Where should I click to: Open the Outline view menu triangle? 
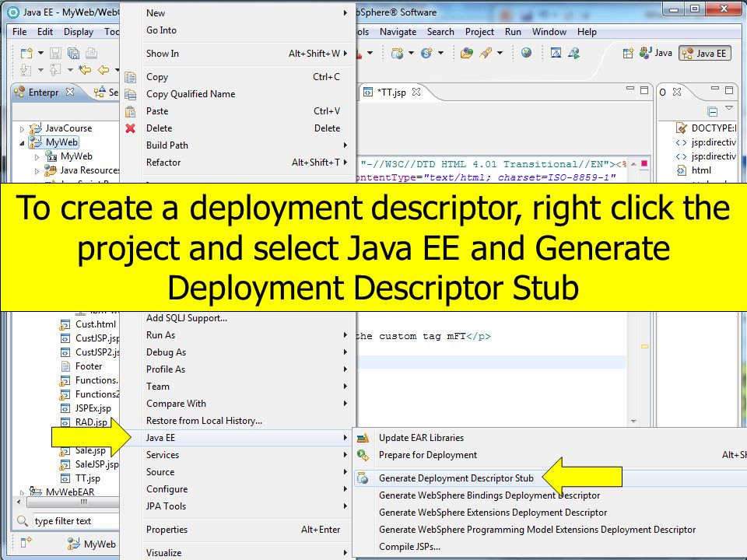click(729, 108)
